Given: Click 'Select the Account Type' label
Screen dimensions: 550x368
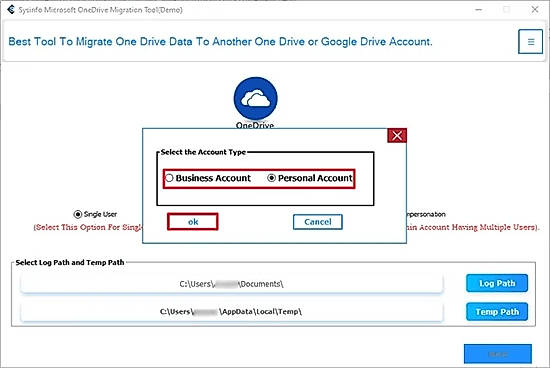Looking at the screenshot, I should point(203,152).
